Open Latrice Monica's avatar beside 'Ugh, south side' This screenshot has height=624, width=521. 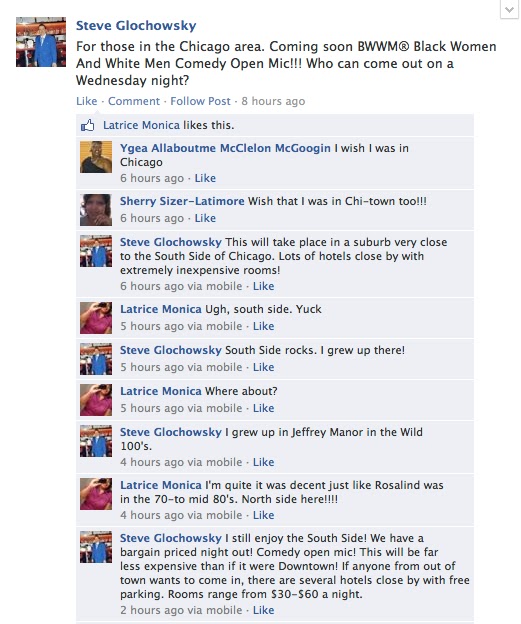96,318
